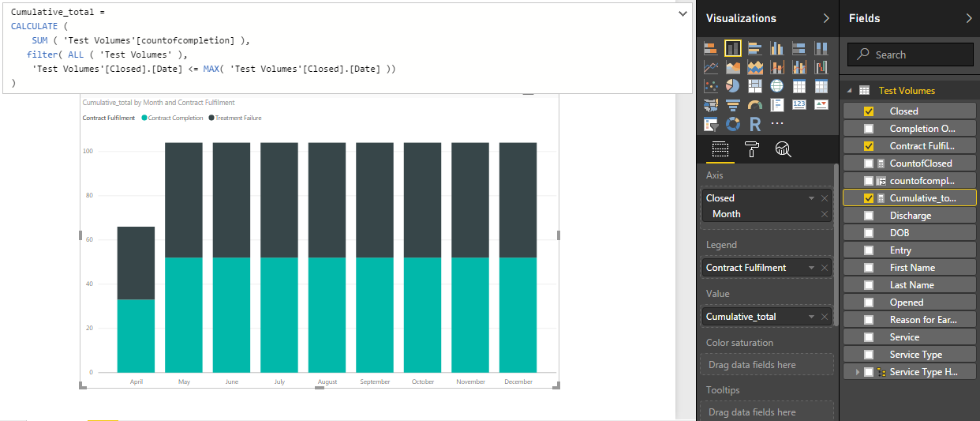Select the Matrix visualization icon
The width and height of the screenshot is (980, 421).
point(821,86)
